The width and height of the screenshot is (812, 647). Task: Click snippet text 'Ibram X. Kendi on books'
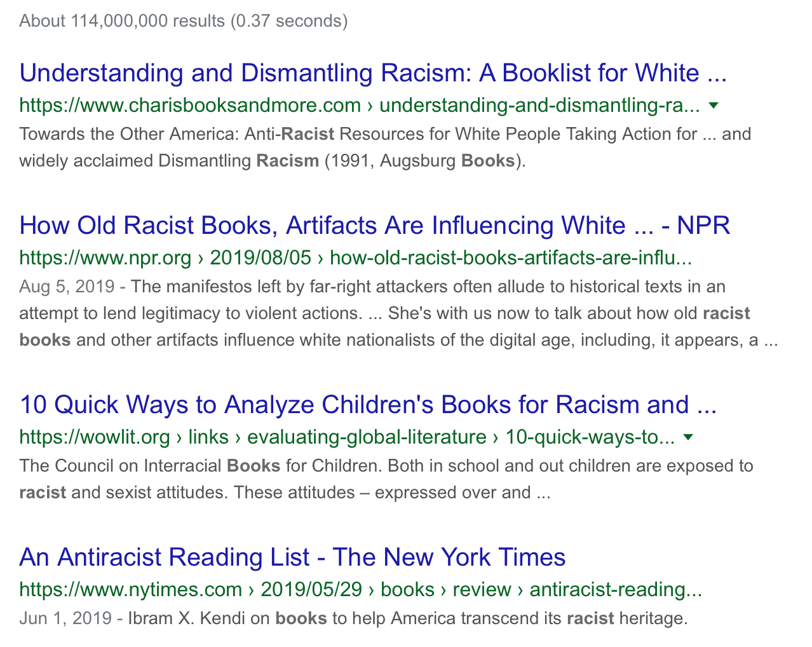coord(227,618)
